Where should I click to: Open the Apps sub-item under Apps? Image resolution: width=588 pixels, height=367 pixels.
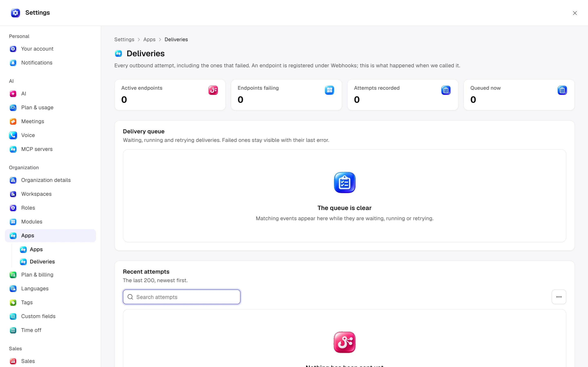point(36,250)
